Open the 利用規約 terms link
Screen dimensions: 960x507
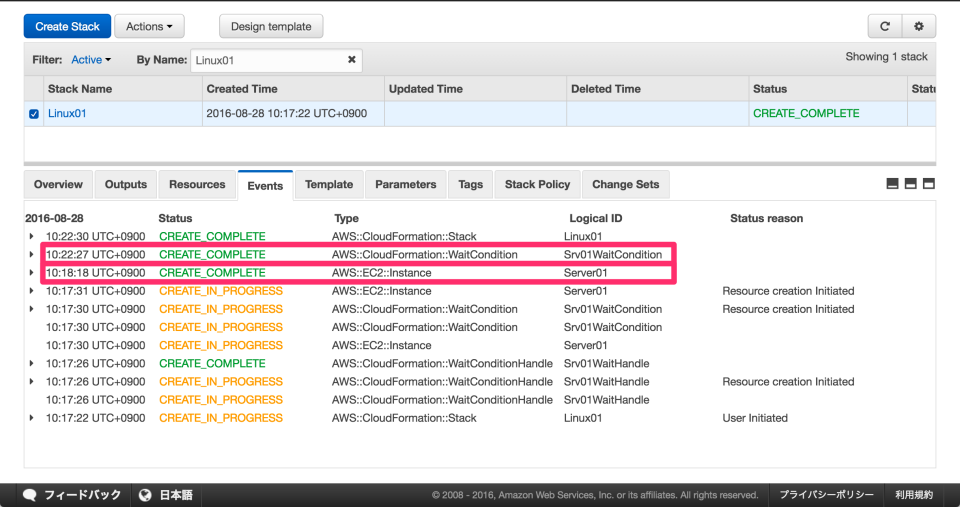pos(914,495)
